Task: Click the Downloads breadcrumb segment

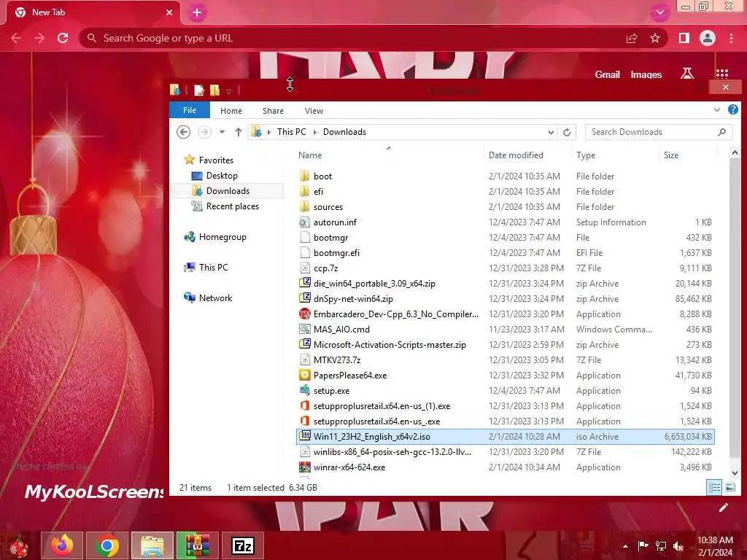Action: point(344,132)
